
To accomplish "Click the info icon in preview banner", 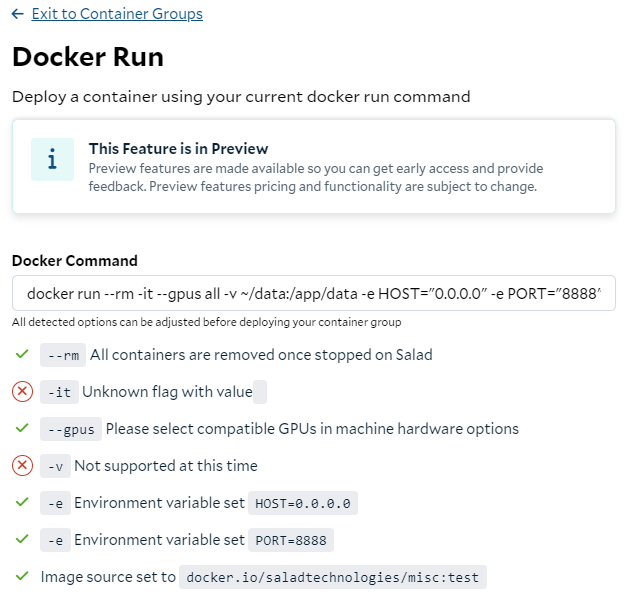I will click(x=52, y=159).
